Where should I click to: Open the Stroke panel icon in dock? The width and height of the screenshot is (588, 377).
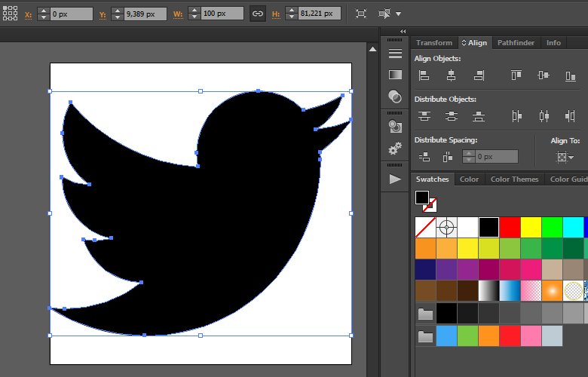click(x=395, y=53)
